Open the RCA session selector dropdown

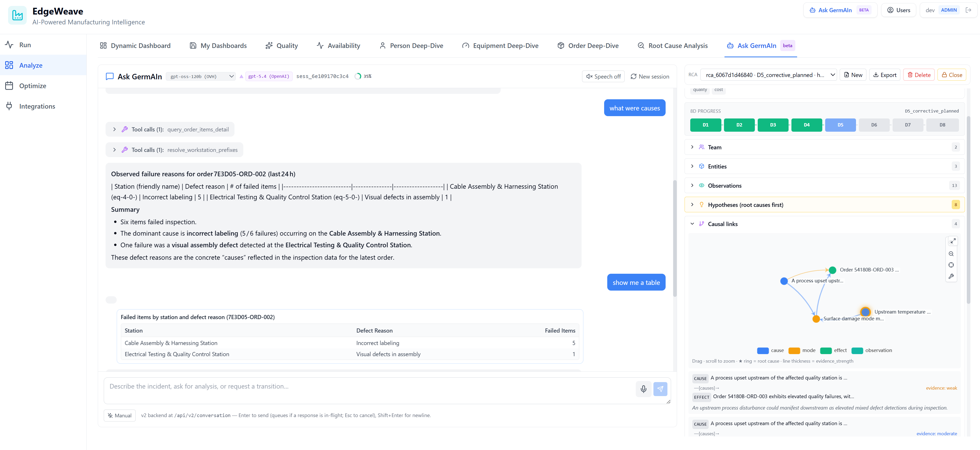769,75
